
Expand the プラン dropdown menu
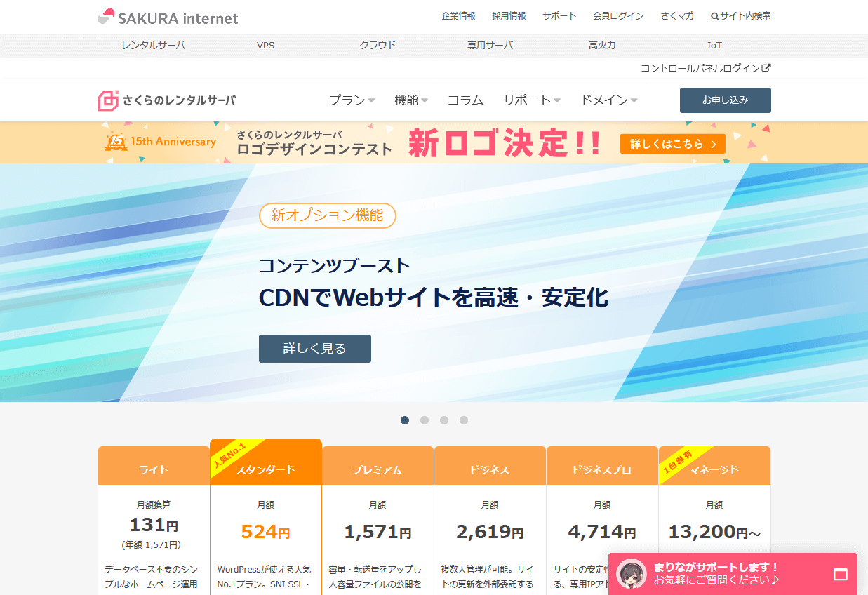point(352,100)
